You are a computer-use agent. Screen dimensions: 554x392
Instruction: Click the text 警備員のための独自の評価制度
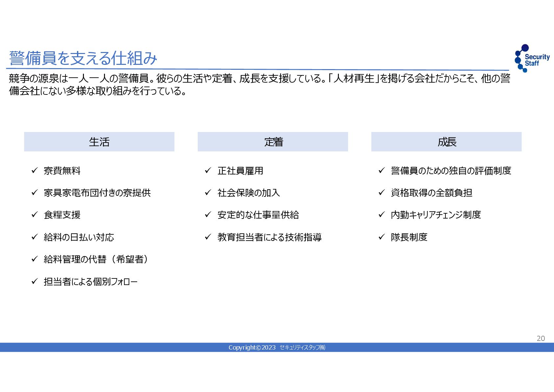point(451,171)
